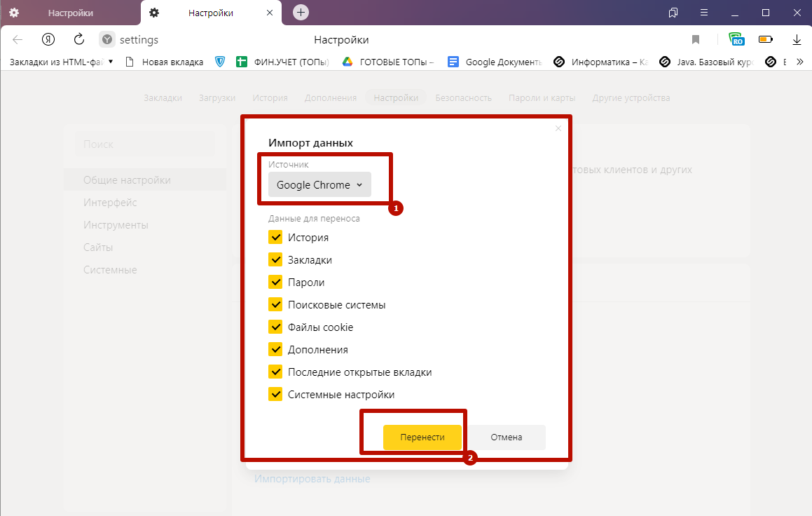Click the green RO extension icon
812x516 pixels.
tap(736, 39)
